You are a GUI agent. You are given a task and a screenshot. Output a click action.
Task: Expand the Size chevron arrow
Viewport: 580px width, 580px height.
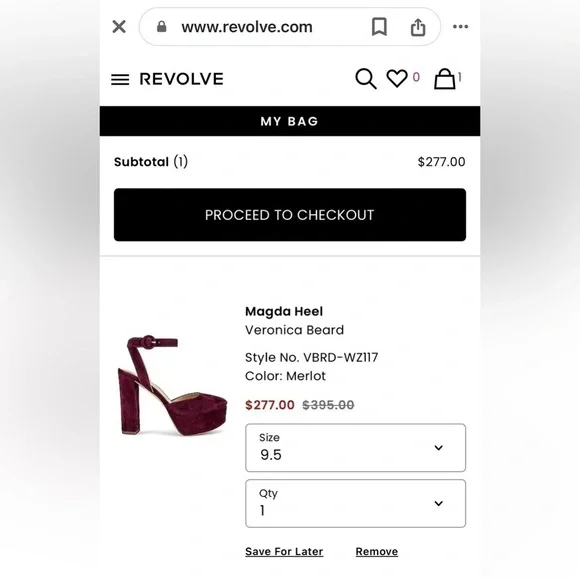pos(439,448)
